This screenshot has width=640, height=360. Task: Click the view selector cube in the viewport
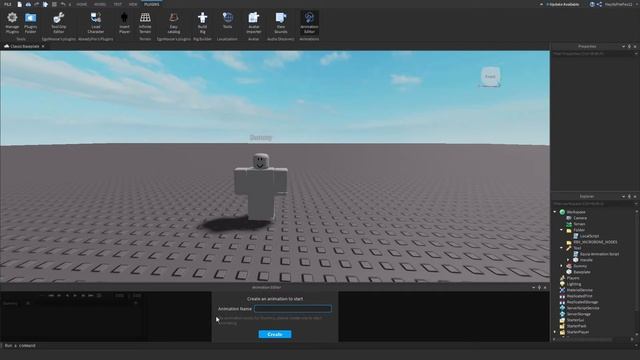pyautogui.click(x=490, y=77)
